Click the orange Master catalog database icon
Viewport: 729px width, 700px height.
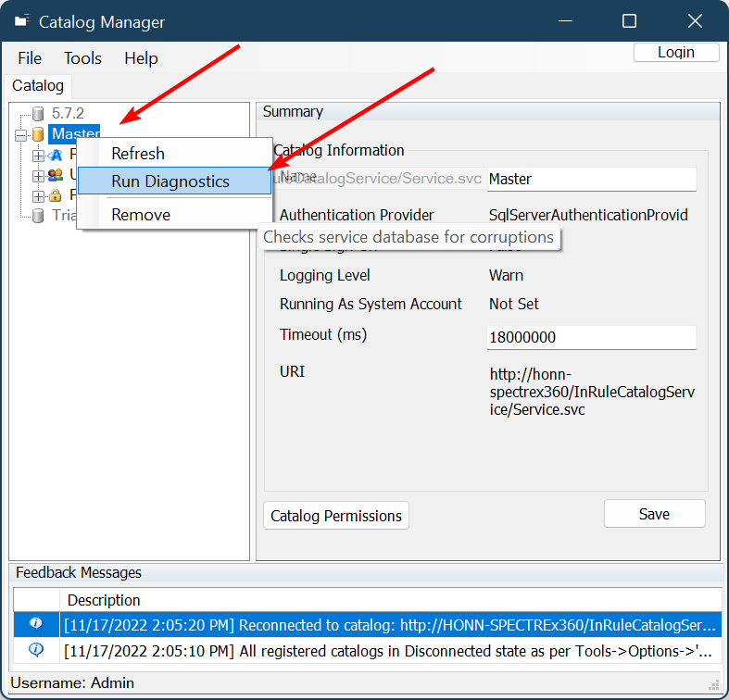pyautogui.click(x=38, y=135)
